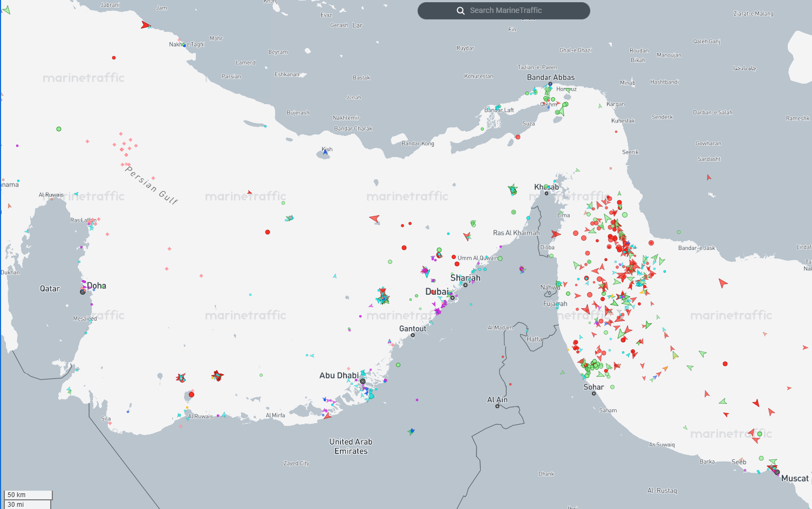Click the 30 mi scale indicator
Screen dimensions: 812x509
[28, 504]
